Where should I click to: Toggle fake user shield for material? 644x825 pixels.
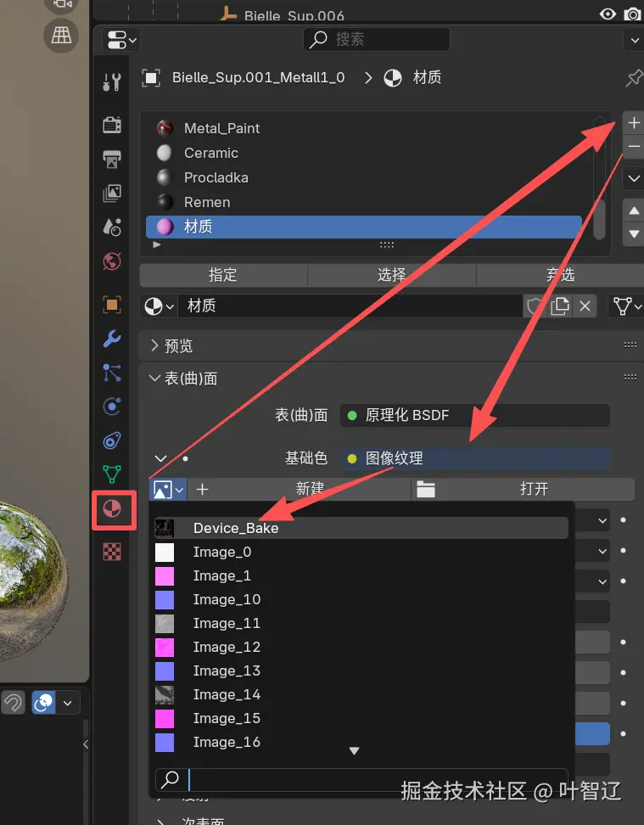click(x=534, y=306)
